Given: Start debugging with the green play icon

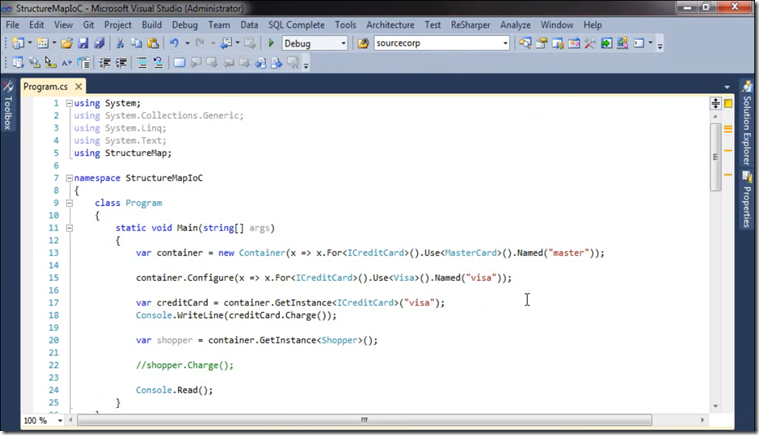Looking at the screenshot, I should pyautogui.click(x=271, y=43).
